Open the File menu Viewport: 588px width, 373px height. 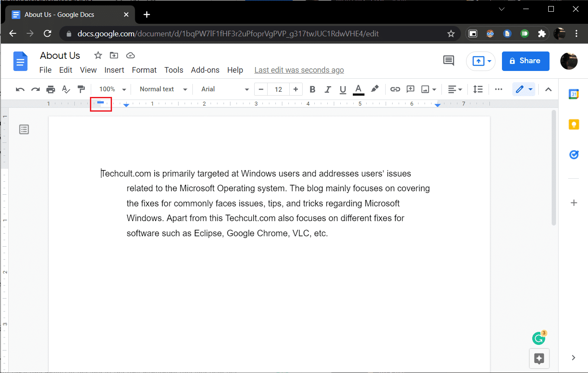tap(45, 70)
